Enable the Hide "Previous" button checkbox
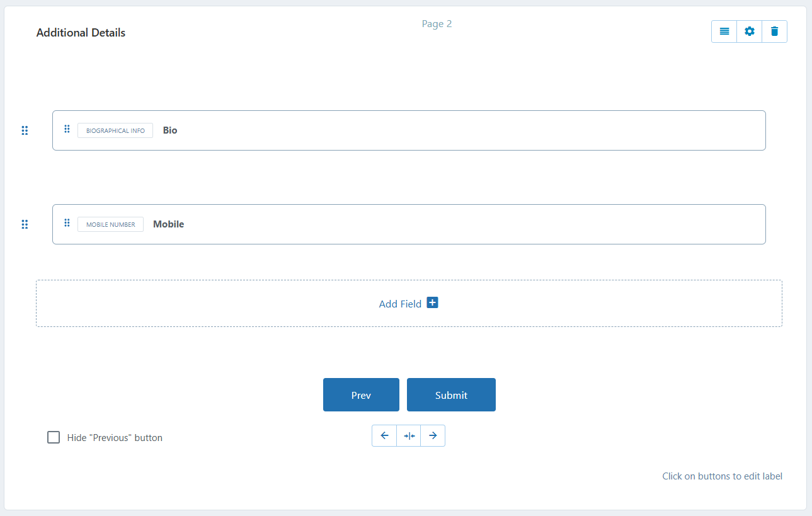 pos(54,437)
